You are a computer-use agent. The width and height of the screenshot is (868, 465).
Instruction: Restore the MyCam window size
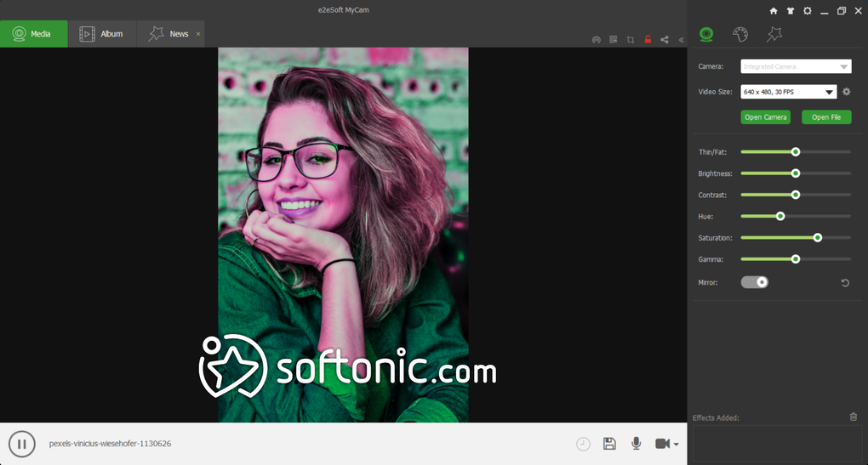coord(842,11)
